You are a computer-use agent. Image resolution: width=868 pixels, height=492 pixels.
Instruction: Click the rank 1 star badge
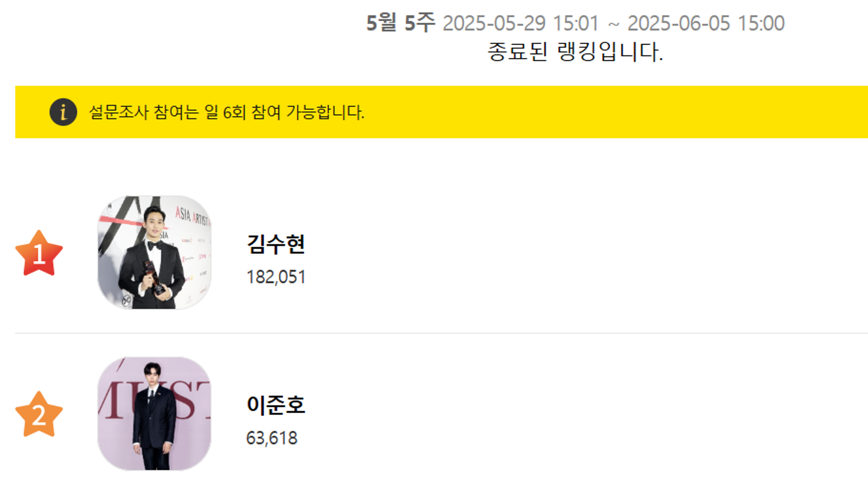(39, 254)
